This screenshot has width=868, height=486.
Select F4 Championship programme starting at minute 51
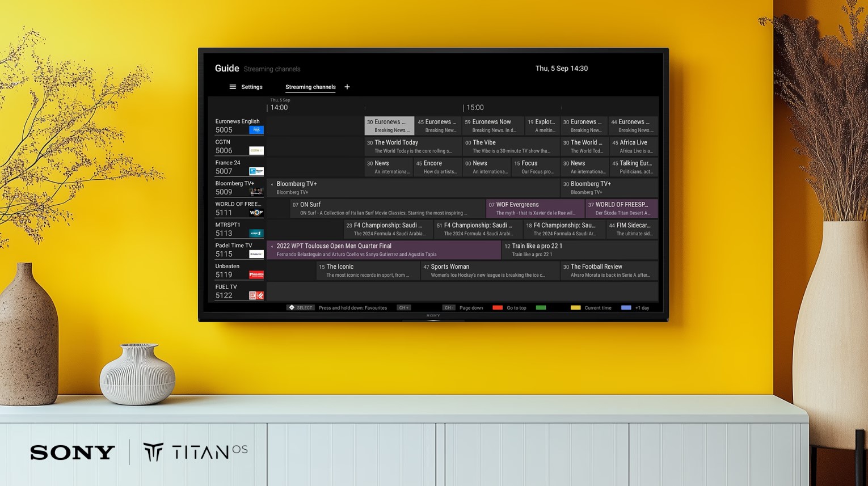tap(478, 229)
